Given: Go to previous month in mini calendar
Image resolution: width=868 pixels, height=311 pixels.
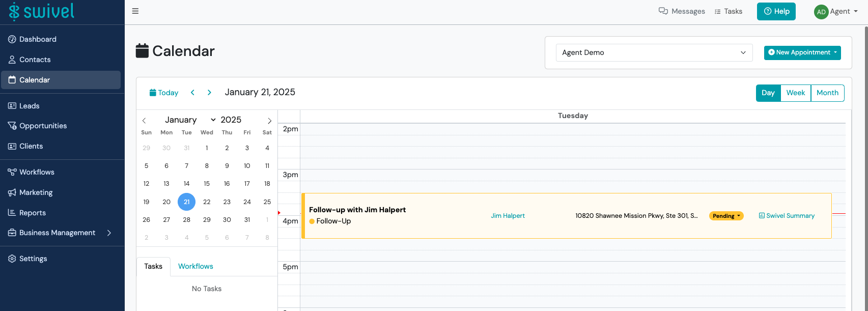Looking at the screenshot, I should coord(144,121).
